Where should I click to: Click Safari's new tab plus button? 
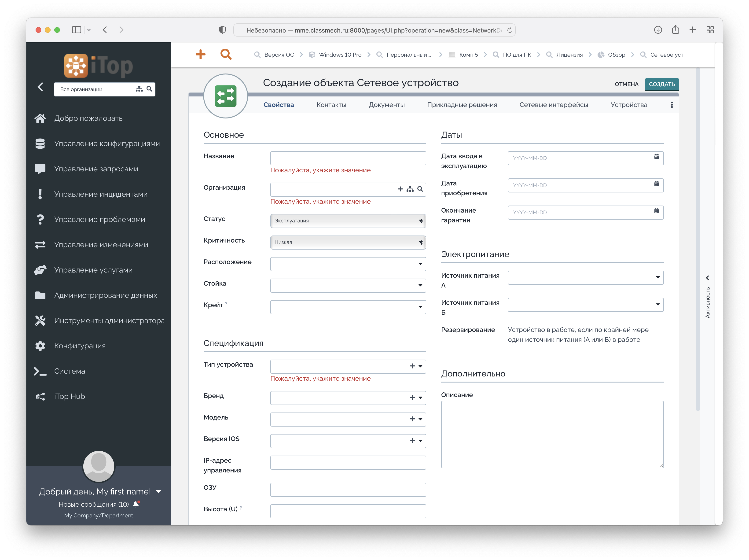tap(692, 30)
